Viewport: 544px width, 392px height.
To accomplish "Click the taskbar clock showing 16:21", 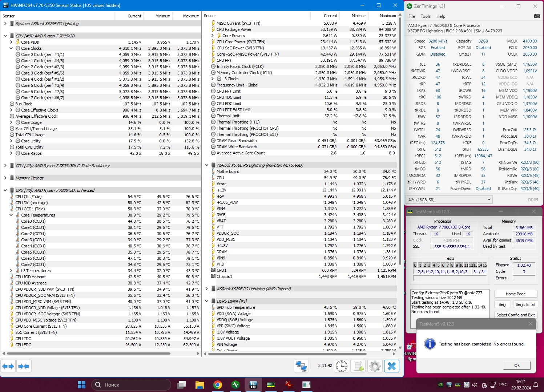I will [x=521, y=385].
